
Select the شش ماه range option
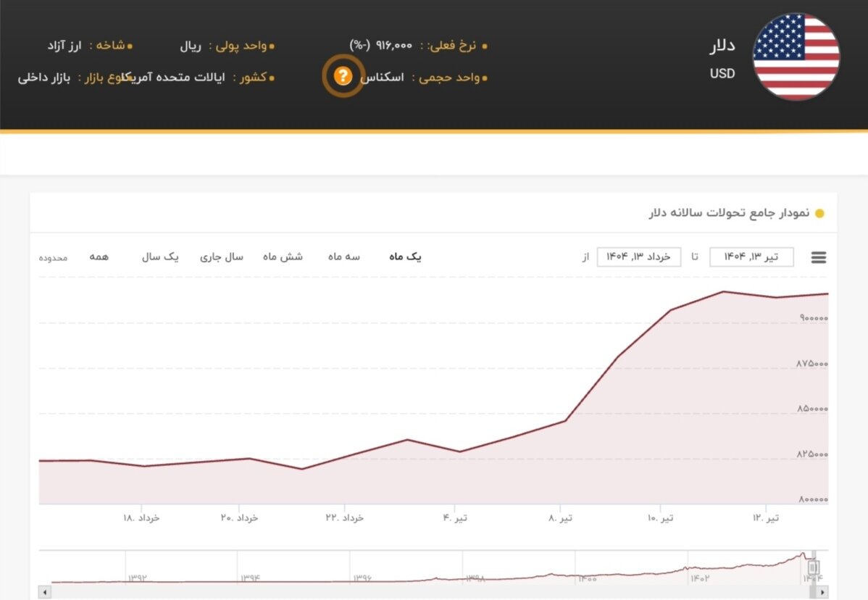(283, 257)
